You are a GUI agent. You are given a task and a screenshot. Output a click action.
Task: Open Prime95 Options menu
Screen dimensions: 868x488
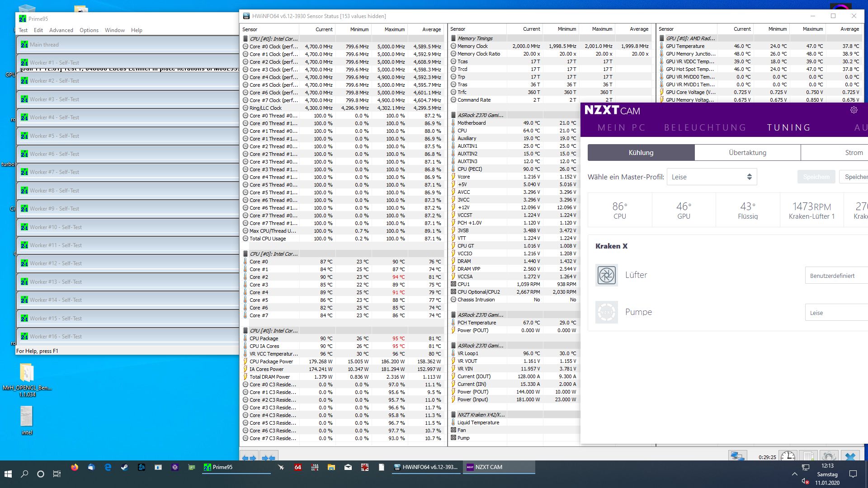[x=89, y=30]
